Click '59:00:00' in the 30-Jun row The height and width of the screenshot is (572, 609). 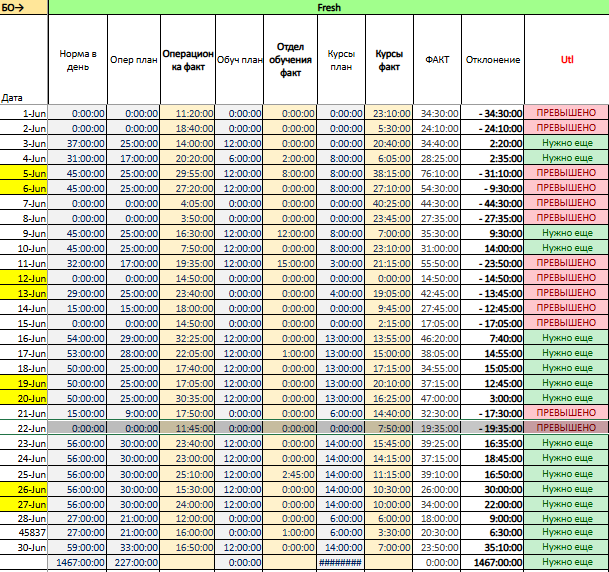(x=78, y=548)
